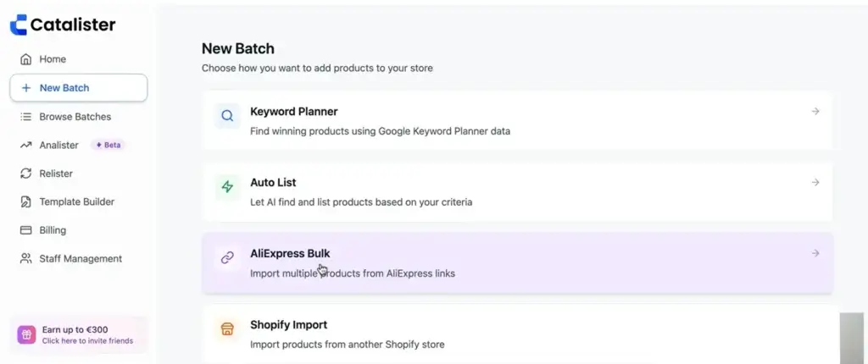Viewport: 868px width, 364px height.
Task: Click the Catalister logo icon
Action: (x=19, y=25)
